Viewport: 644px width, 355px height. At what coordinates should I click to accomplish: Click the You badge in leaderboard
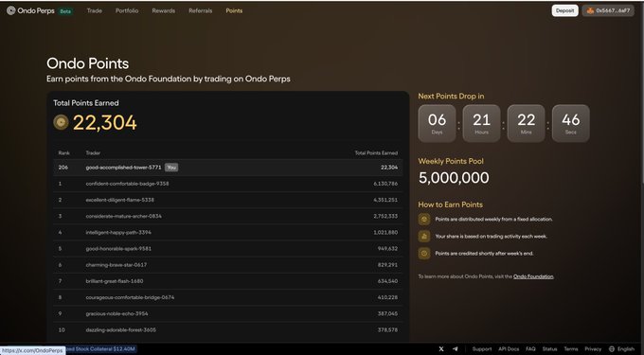click(171, 168)
